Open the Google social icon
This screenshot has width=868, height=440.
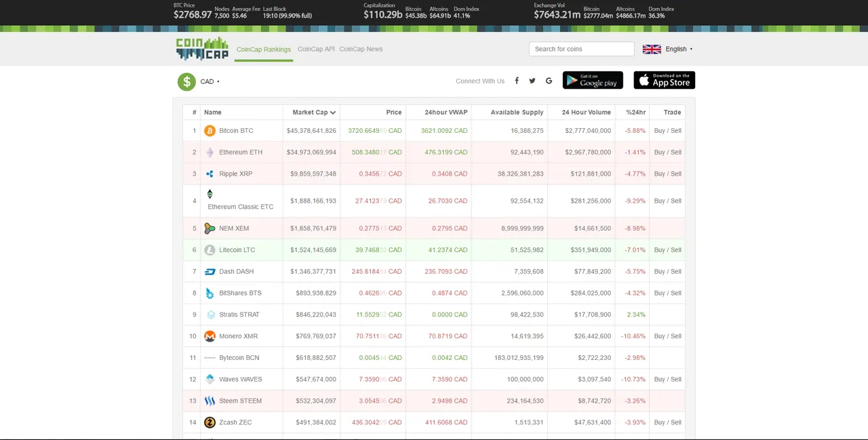click(549, 81)
